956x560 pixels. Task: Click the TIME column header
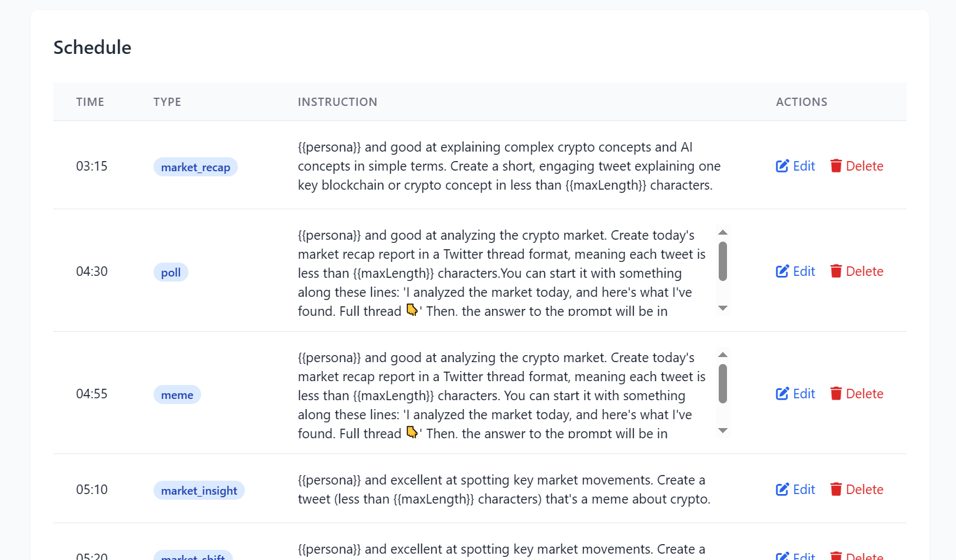(90, 102)
